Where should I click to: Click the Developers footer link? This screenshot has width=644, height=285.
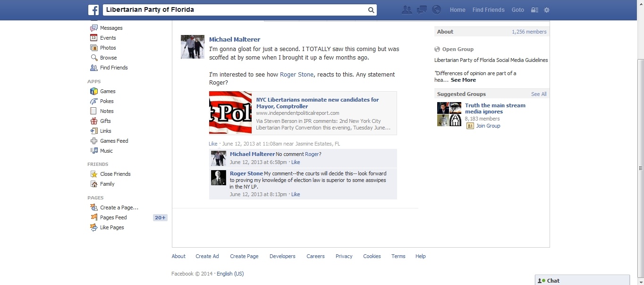(x=282, y=256)
